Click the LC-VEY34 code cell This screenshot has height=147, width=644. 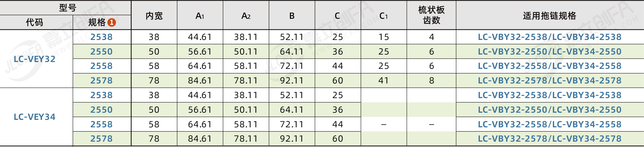point(35,117)
